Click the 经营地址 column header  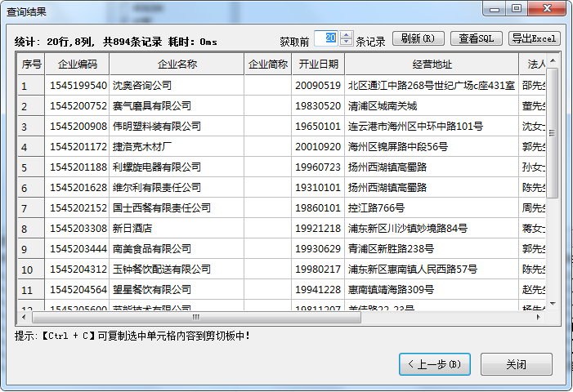(432, 65)
